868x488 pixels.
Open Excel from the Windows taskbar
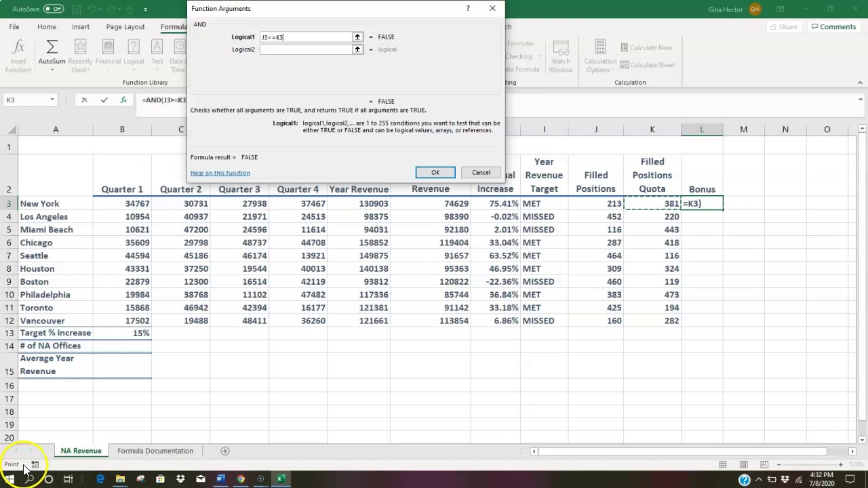tap(280, 479)
